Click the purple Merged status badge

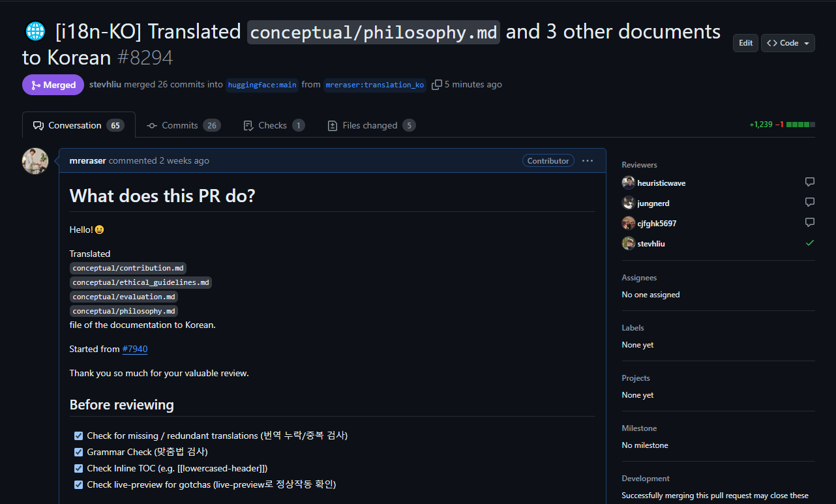click(53, 85)
